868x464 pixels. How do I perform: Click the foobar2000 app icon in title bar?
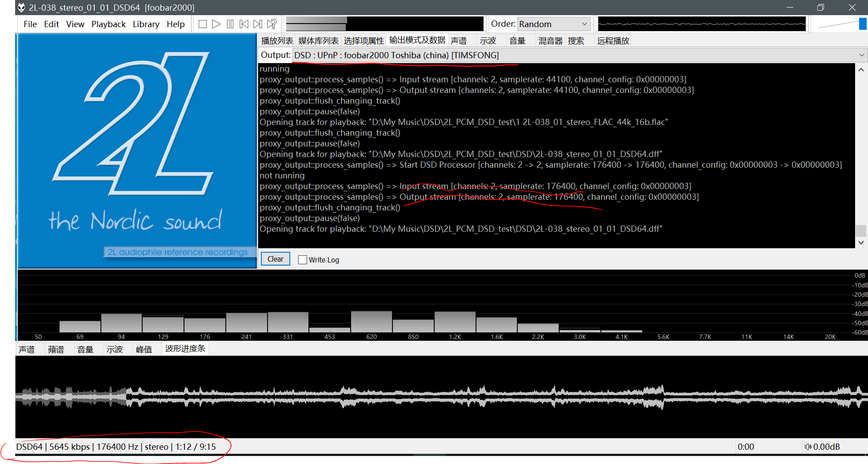pos(21,8)
